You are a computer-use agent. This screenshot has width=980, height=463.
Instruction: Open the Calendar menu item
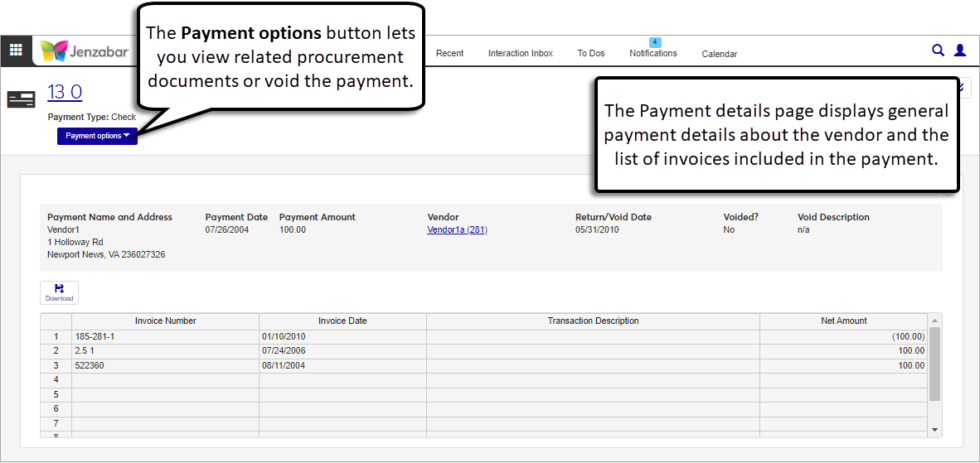tap(719, 54)
